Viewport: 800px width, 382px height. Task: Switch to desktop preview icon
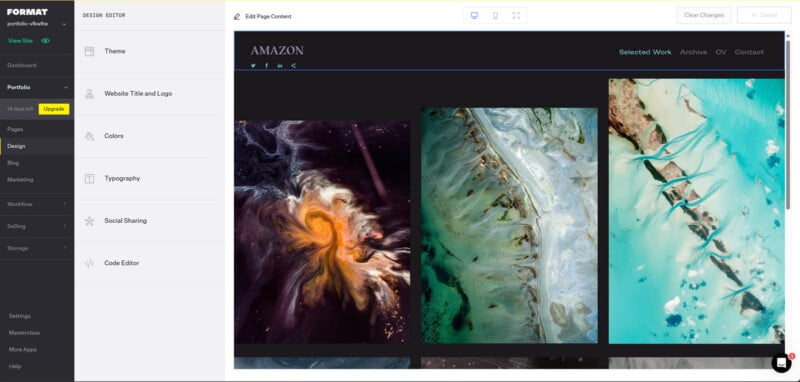point(474,15)
